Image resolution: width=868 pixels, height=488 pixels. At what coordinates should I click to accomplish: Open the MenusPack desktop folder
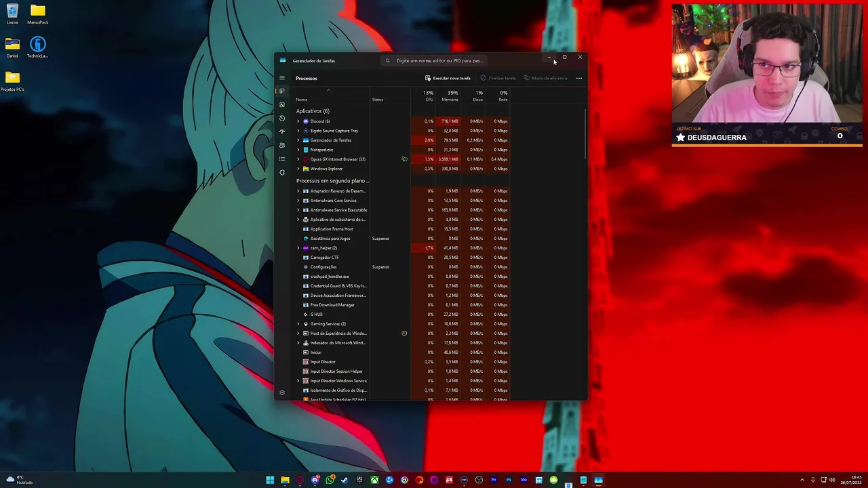38,14
